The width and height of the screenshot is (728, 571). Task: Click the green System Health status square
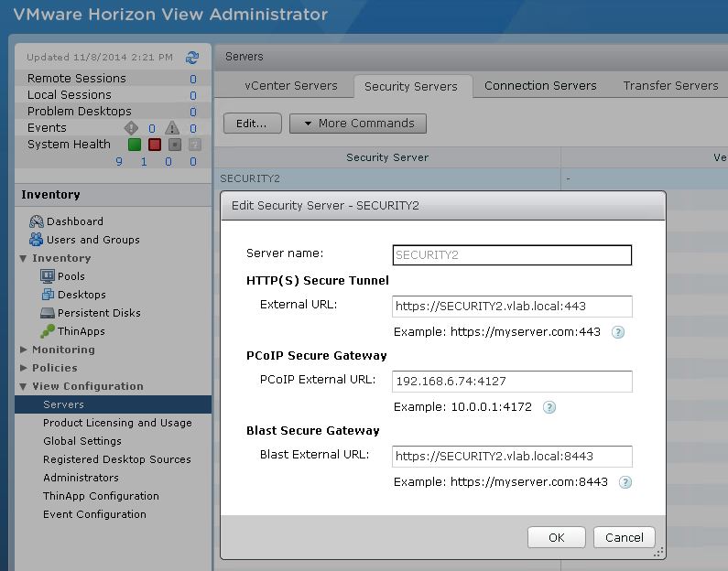[x=135, y=145]
